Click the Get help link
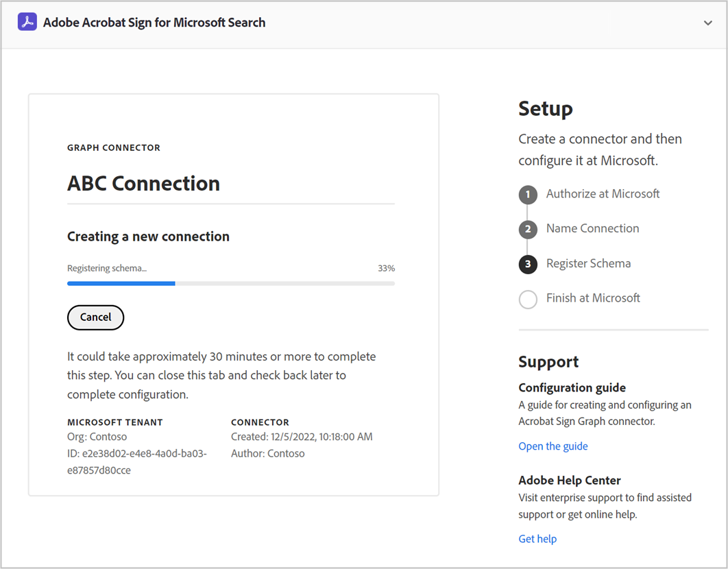Image resolution: width=728 pixels, height=569 pixels. point(537,539)
